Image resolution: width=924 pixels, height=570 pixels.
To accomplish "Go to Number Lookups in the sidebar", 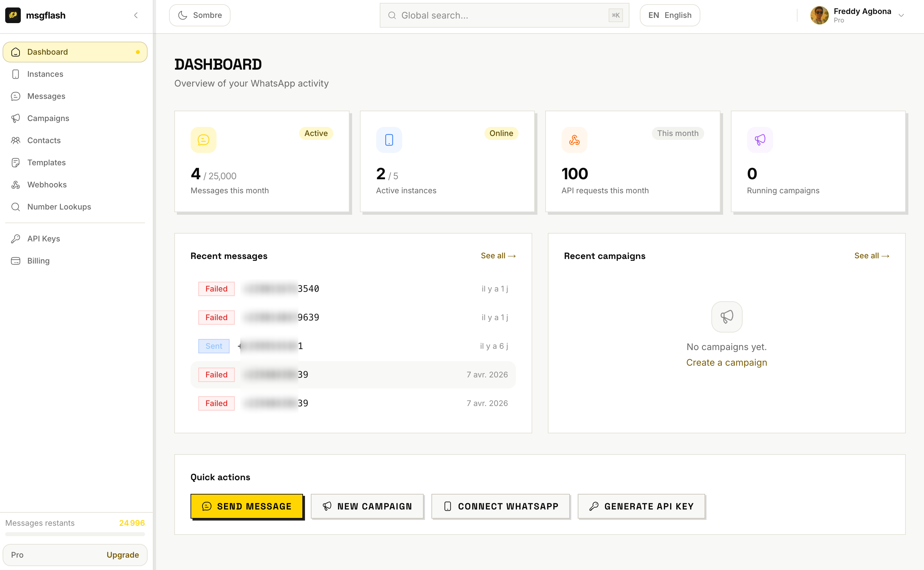I will (59, 207).
